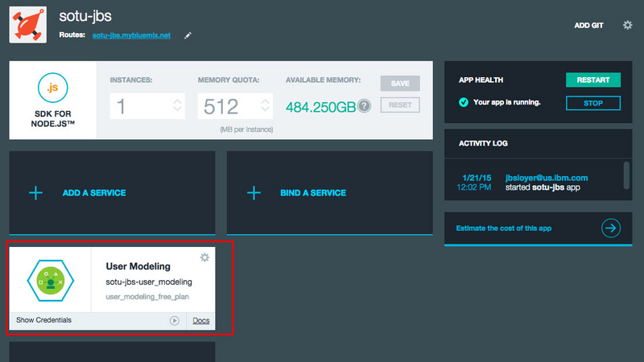
Task: Click user_modeling_free_plan text
Action: [x=147, y=297]
